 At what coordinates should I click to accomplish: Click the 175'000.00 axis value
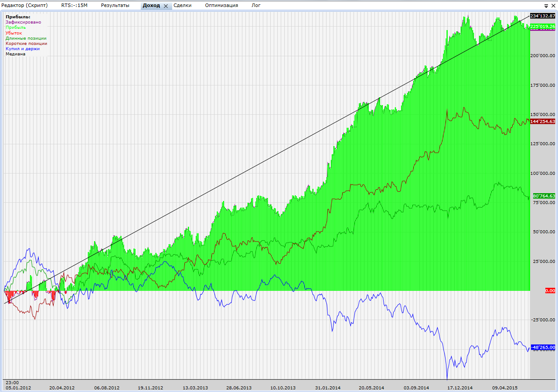(x=543, y=85)
